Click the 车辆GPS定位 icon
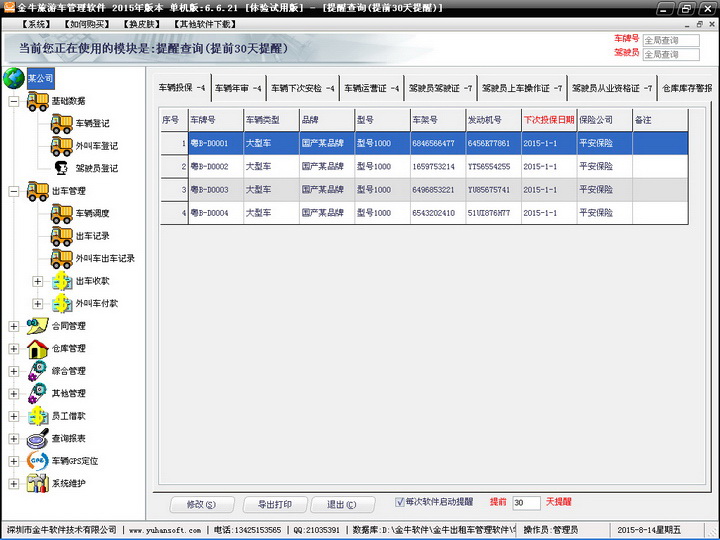Viewport: 720px width, 540px height. coord(38,461)
